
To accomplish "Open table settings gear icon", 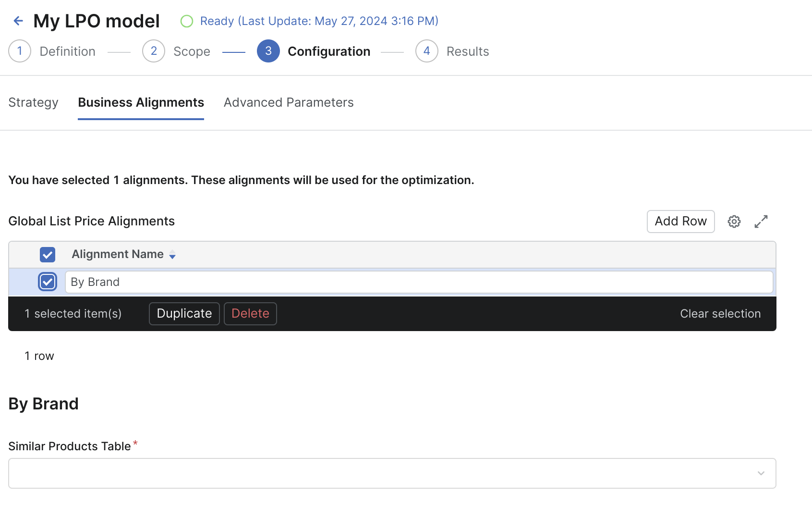I will coord(734,222).
